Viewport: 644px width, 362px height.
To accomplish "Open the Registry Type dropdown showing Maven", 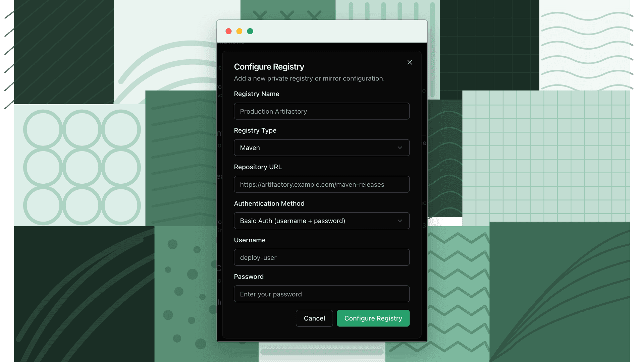I will click(322, 148).
